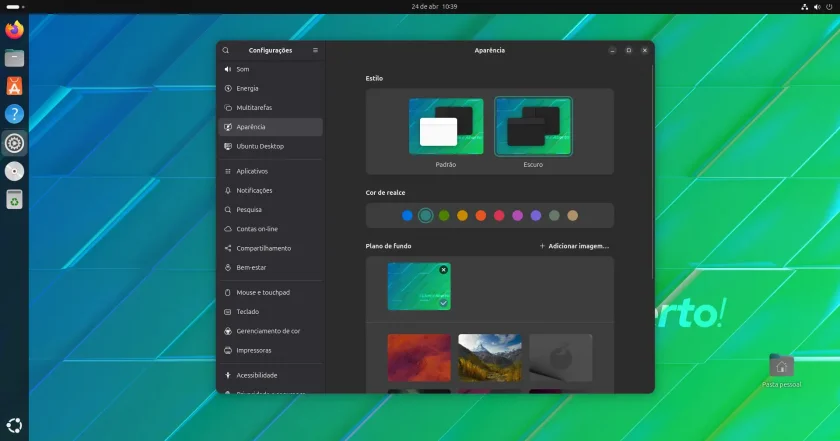The image size is (840, 441).
Task: Open the disc drive icon in dock
Action: 14,171
